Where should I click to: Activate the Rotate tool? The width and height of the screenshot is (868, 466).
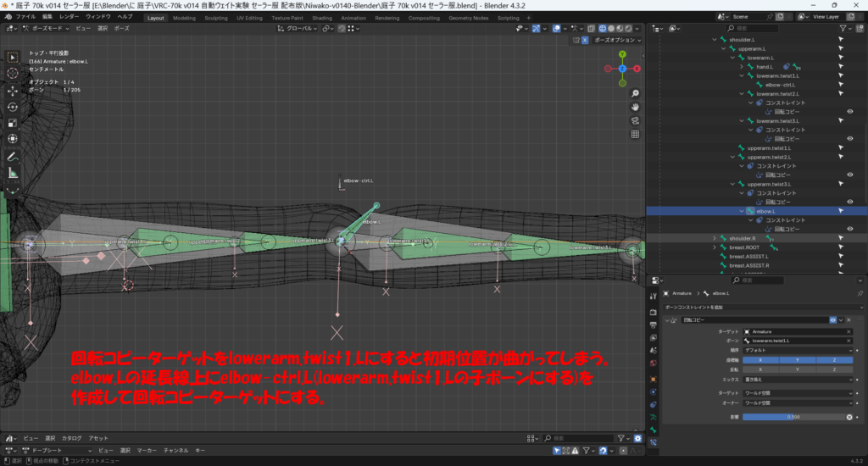click(13, 107)
